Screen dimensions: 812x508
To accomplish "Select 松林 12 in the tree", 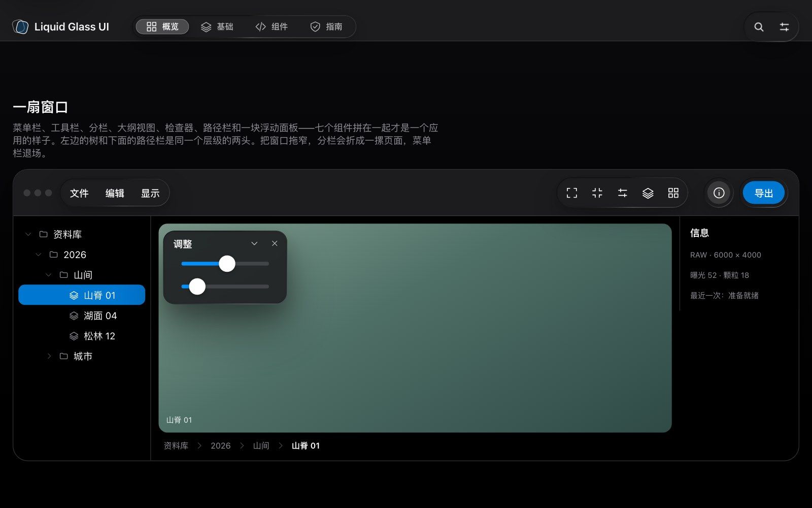I will [82, 336].
